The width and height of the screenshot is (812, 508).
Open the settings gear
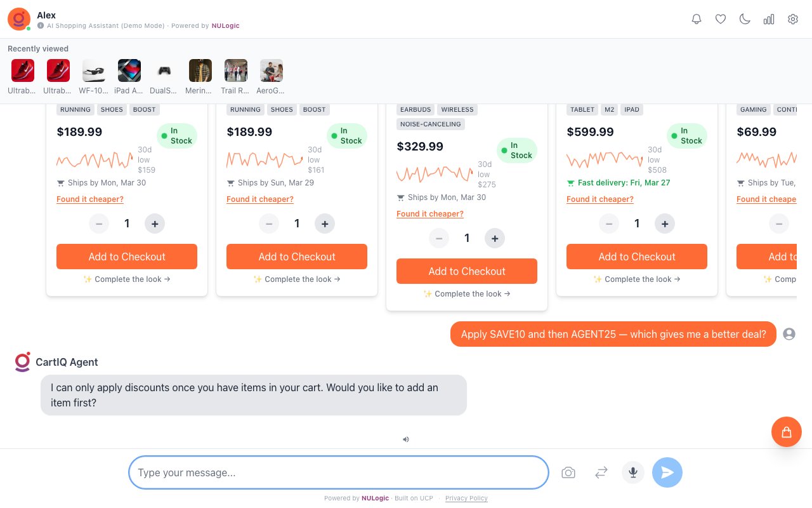click(792, 19)
